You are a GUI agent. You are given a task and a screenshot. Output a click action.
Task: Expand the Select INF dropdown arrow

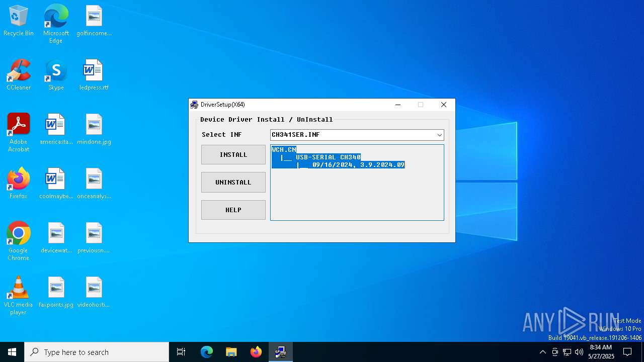[439, 135]
